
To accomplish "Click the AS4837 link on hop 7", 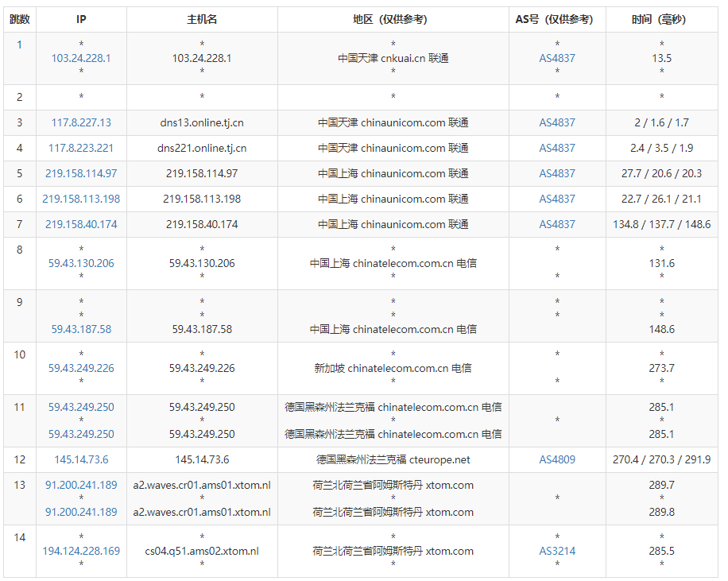I will point(556,224).
